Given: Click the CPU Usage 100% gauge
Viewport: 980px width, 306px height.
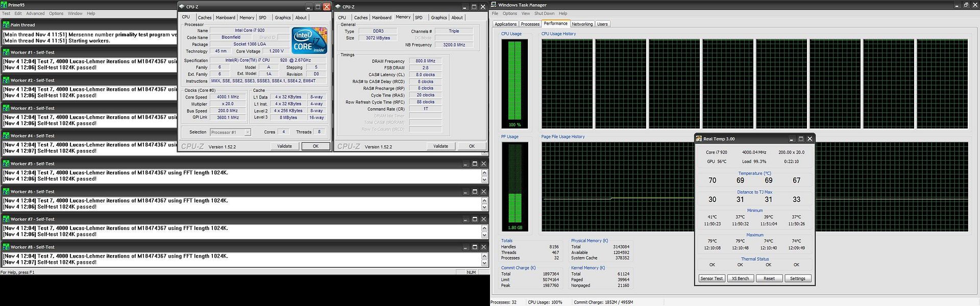Looking at the screenshot, I should (x=514, y=84).
